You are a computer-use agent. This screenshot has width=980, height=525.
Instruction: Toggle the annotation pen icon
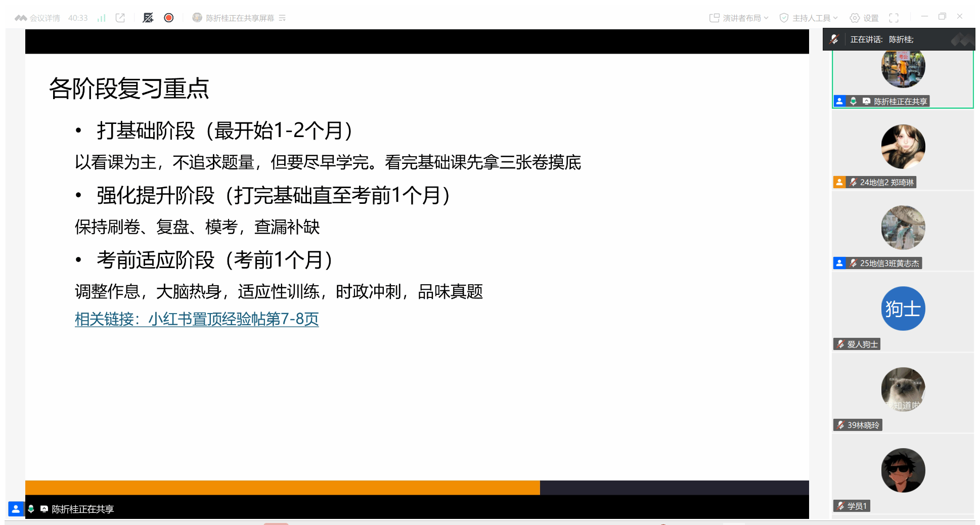[148, 18]
